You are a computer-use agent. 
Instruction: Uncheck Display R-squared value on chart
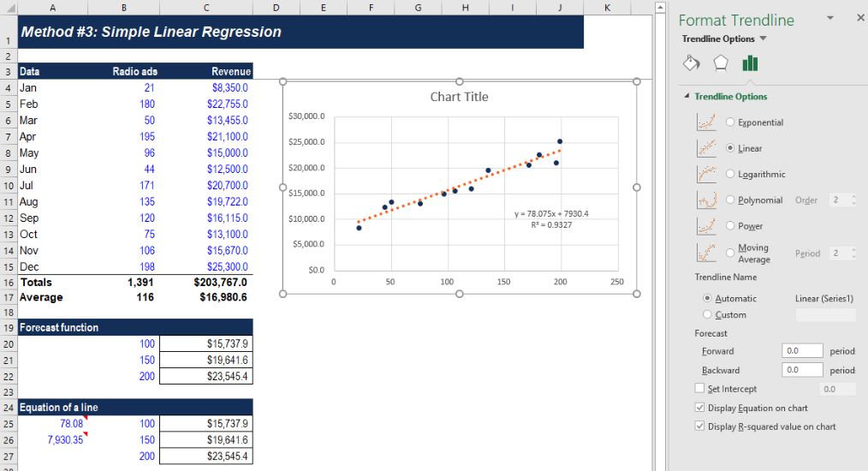tap(699, 426)
